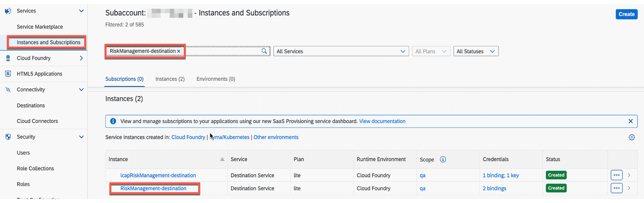Viewport: 644px width, 203px height.
Task: Click 1 binding; 1 key credentials link
Action: (x=501, y=175)
